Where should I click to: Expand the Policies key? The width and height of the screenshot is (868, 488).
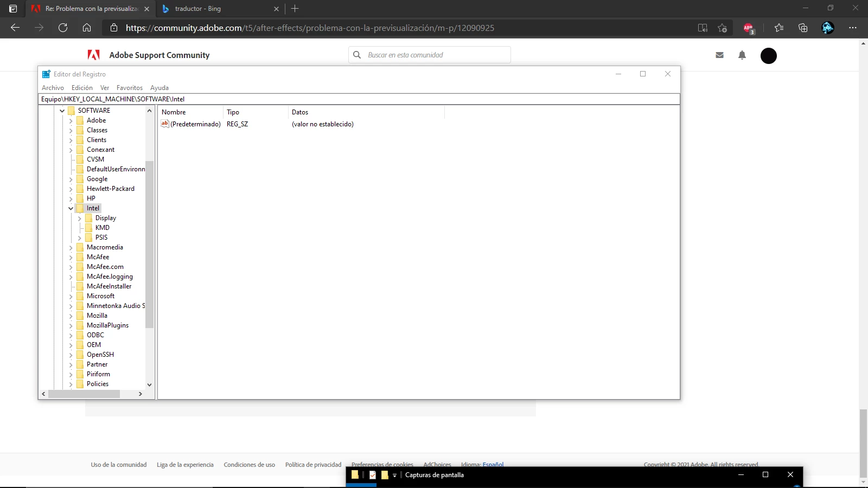coord(71,384)
